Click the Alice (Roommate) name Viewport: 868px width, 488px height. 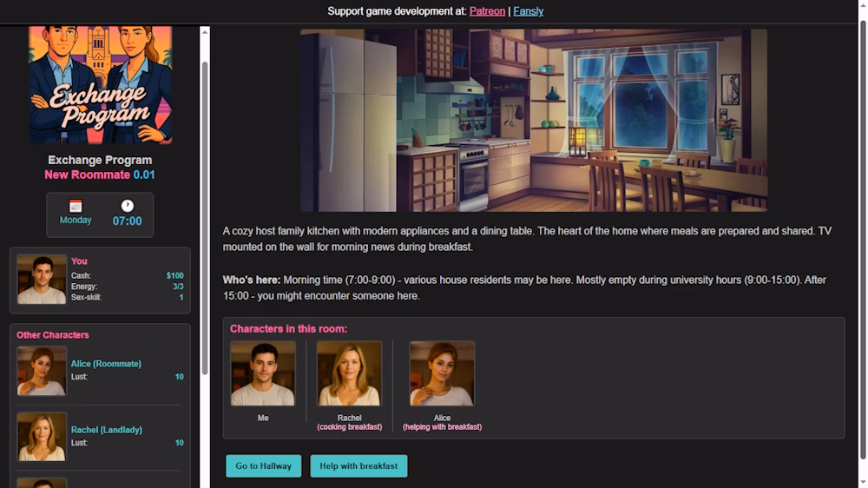pos(106,364)
